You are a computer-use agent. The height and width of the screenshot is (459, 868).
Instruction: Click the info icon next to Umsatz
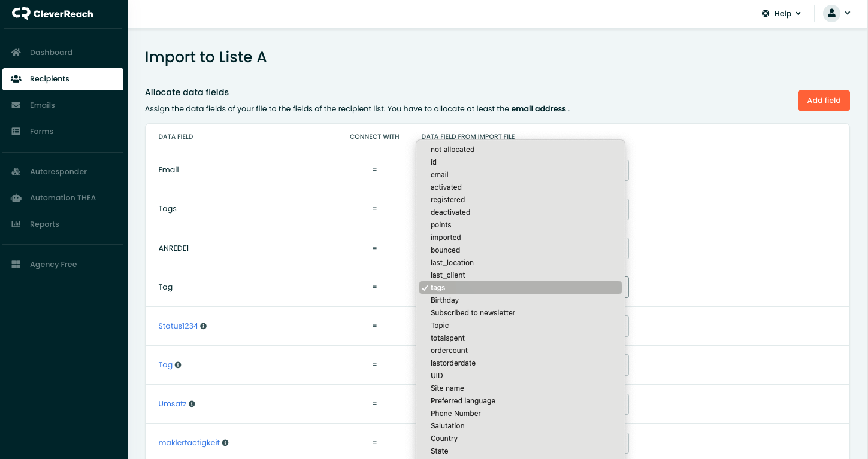(192, 403)
